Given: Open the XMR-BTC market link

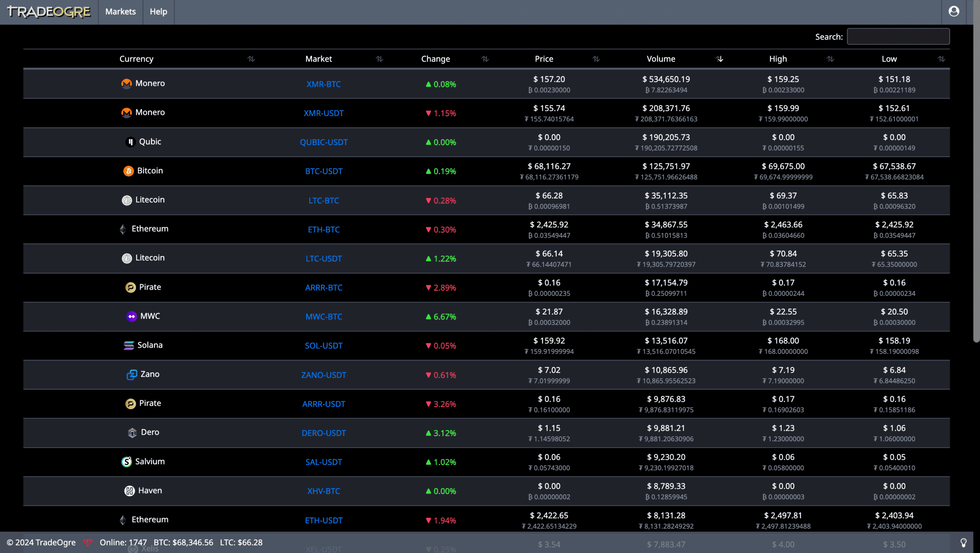Looking at the screenshot, I should tap(324, 84).
